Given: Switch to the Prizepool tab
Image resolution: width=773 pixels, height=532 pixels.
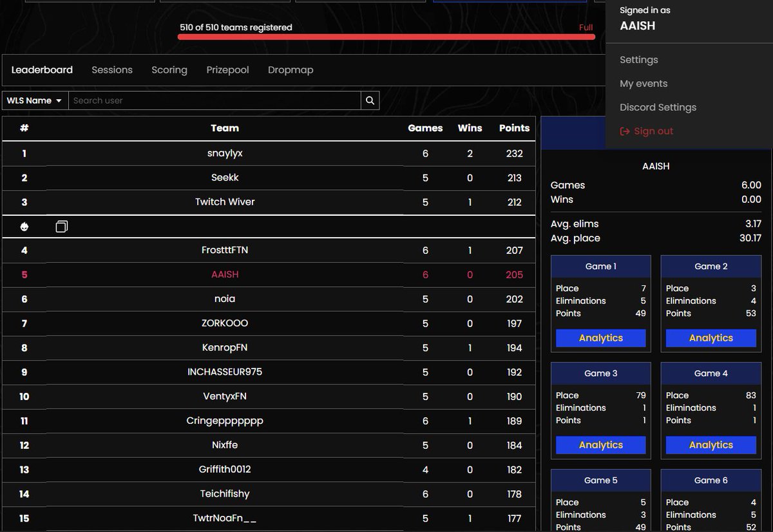Looking at the screenshot, I should (x=227, y=70).
